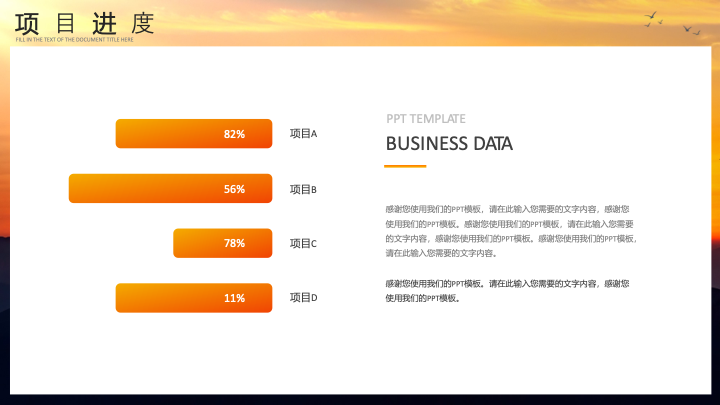
Task: Select the 项目D label
Action: pos(303,298)
